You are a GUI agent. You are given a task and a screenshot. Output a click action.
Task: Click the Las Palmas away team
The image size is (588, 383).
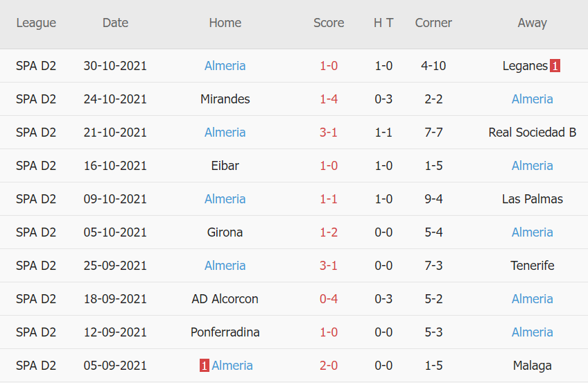tap(532, 199)
